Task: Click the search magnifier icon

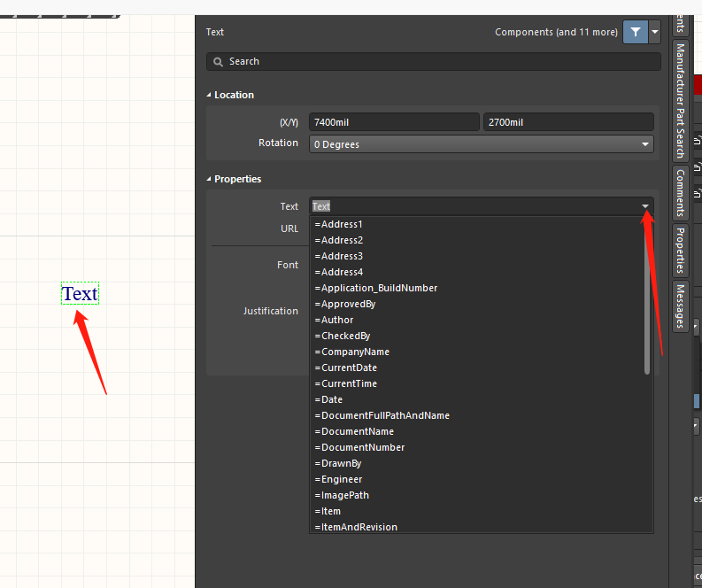Action: tap(218, 62)
